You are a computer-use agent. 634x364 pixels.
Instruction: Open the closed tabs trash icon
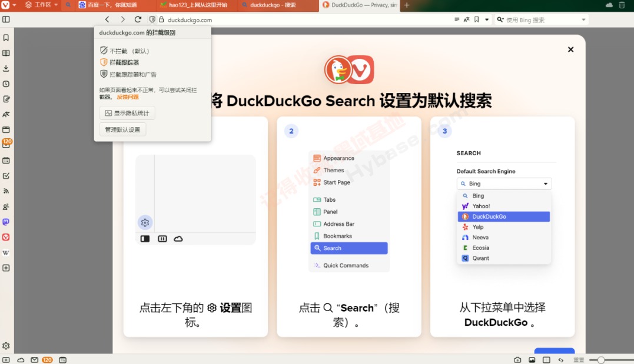click(622, 5)
